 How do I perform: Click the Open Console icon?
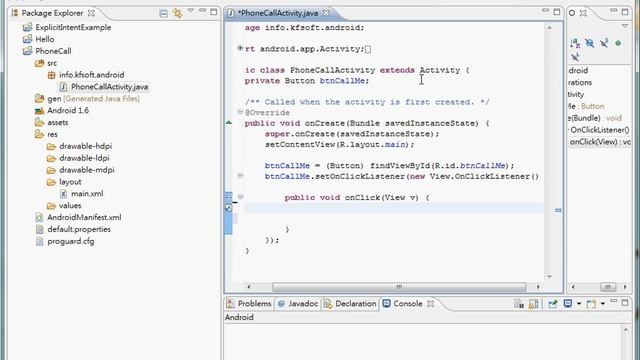coord(591,304)
